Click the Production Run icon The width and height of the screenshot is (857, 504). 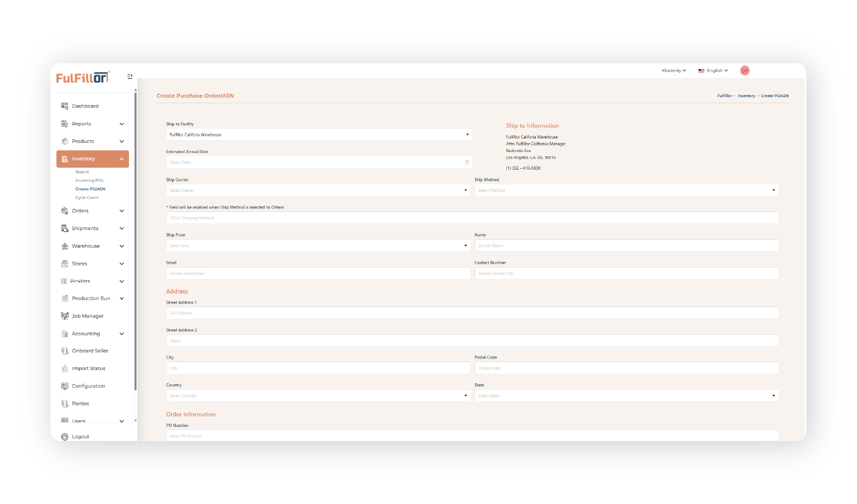(64, 299)
